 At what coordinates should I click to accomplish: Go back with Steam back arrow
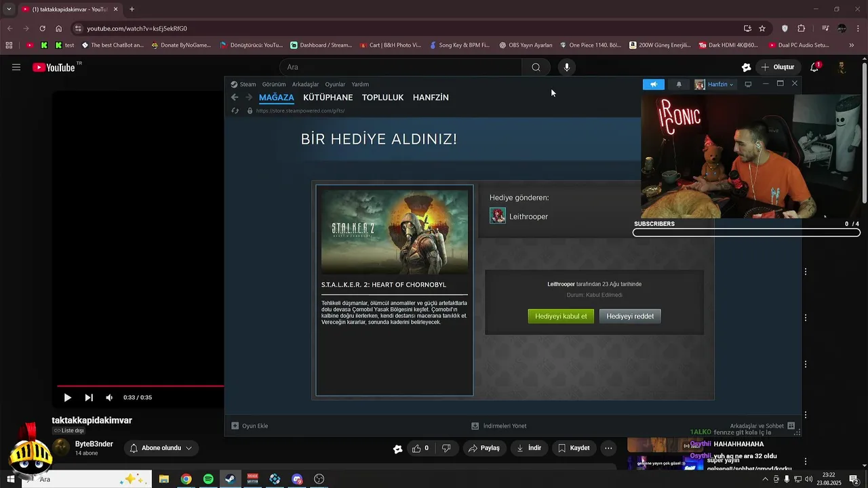[x=235, y=98]
